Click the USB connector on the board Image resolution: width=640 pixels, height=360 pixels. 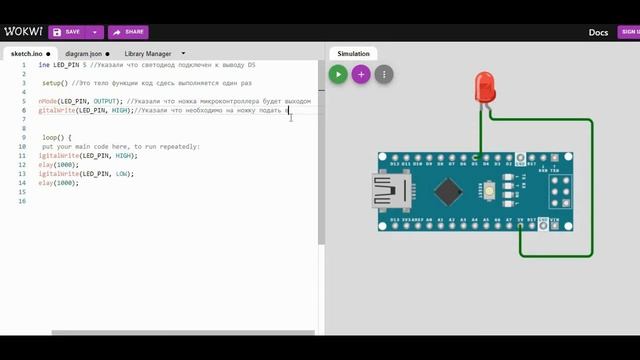[x=391, y=191]
